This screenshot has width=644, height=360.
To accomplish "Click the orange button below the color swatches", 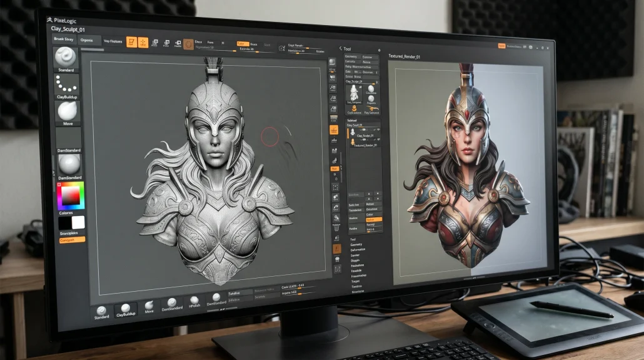I will [x=73, y=240].
